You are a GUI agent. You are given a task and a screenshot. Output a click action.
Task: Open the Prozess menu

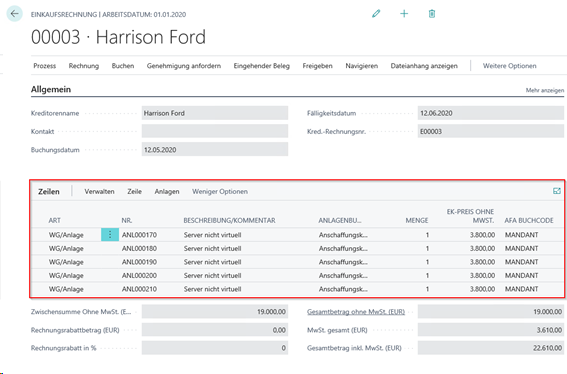point(44,66)
